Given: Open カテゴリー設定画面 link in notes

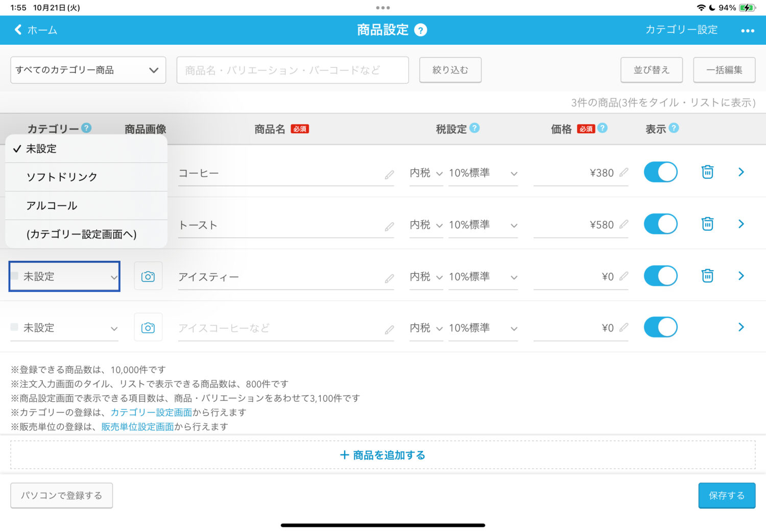Looking at the screenshot, I should coord(151,413).
